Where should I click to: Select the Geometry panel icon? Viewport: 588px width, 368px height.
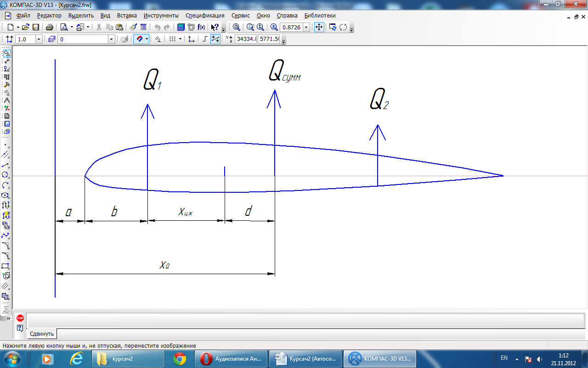(6, 53)
